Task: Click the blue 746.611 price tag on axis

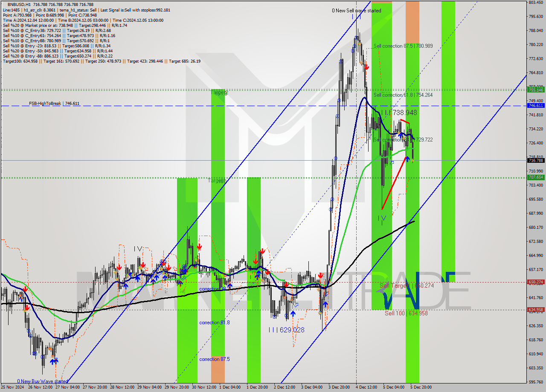Action: point(536,105)
